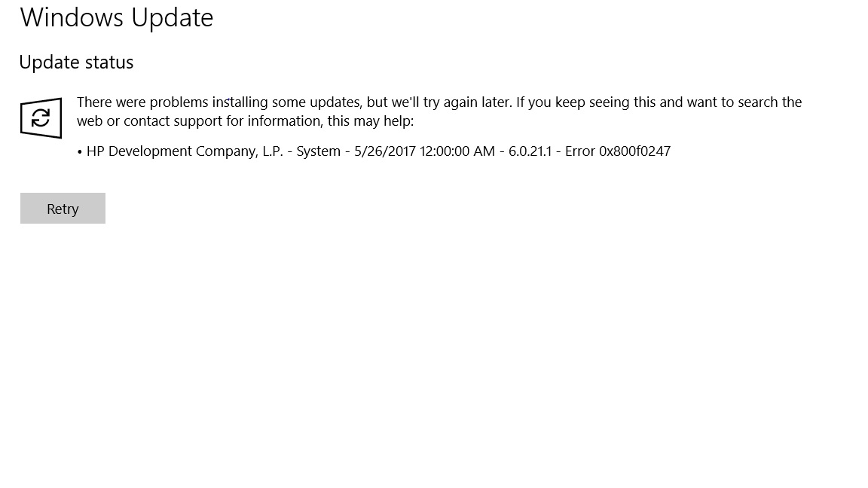Click the word "System" in update entry
Viewport: 868px width, 488px height.
(x=318, y=151)
